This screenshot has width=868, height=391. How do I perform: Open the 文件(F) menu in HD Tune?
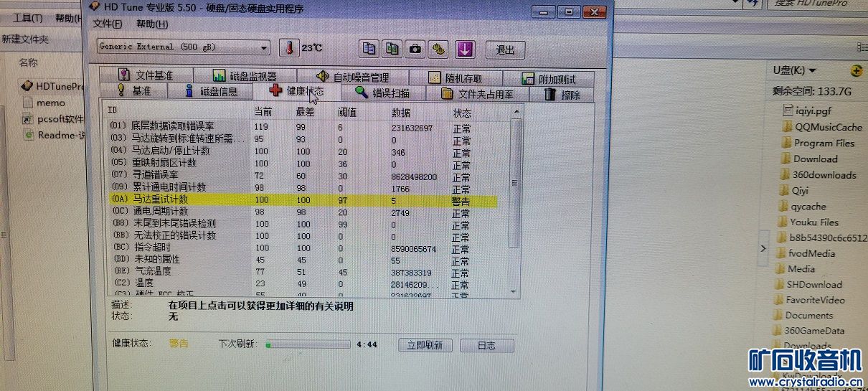[108, 24]
